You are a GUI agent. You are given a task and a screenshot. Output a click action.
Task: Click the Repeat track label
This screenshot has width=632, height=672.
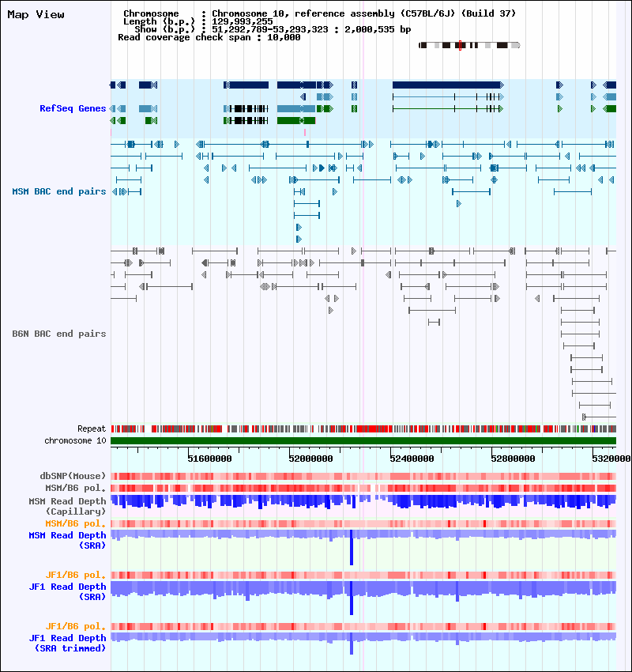(x=92, y=428)
